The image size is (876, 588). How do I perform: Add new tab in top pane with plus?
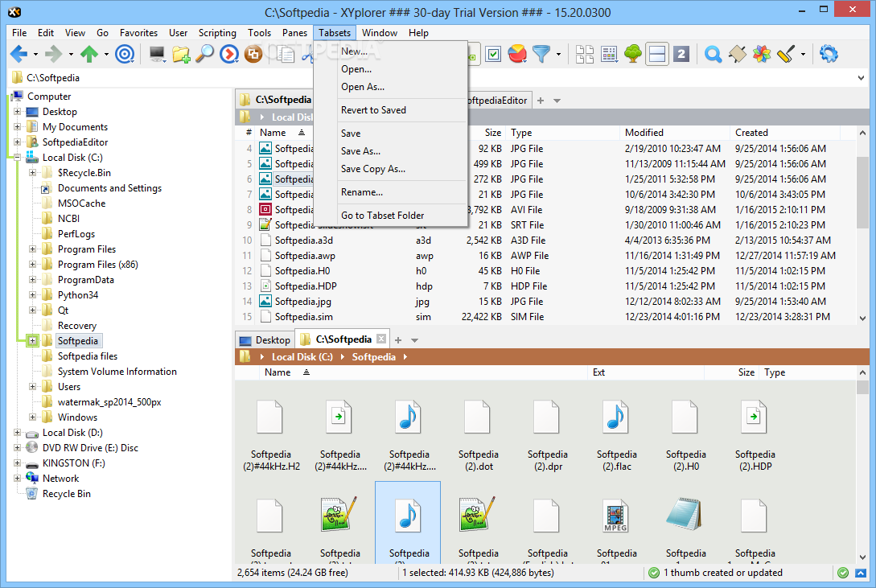pos(541,101)
